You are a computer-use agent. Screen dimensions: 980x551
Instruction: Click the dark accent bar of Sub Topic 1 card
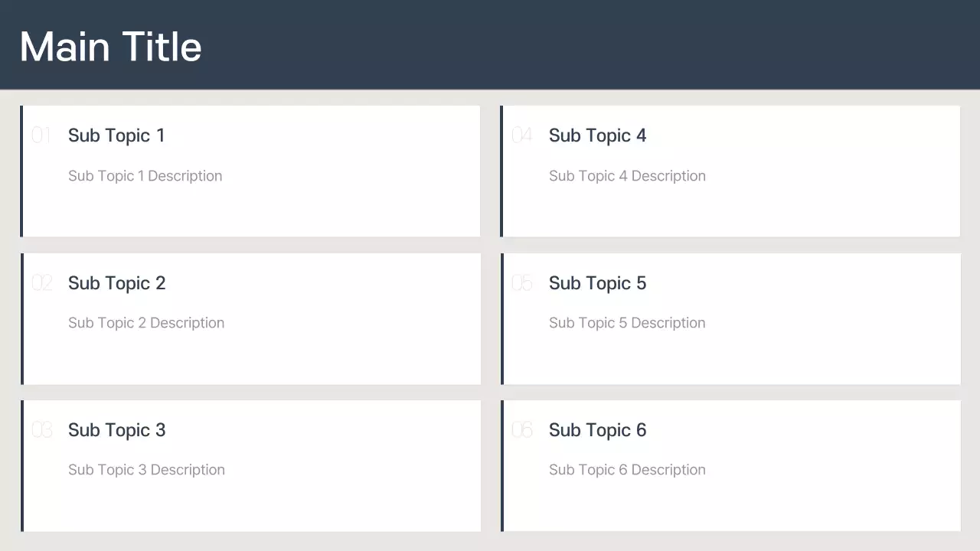click(21, 171)
